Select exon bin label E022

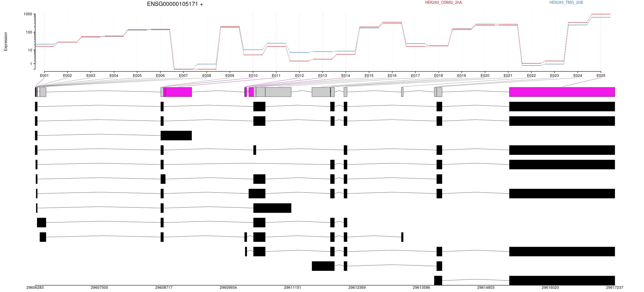[x=531, y=76]
